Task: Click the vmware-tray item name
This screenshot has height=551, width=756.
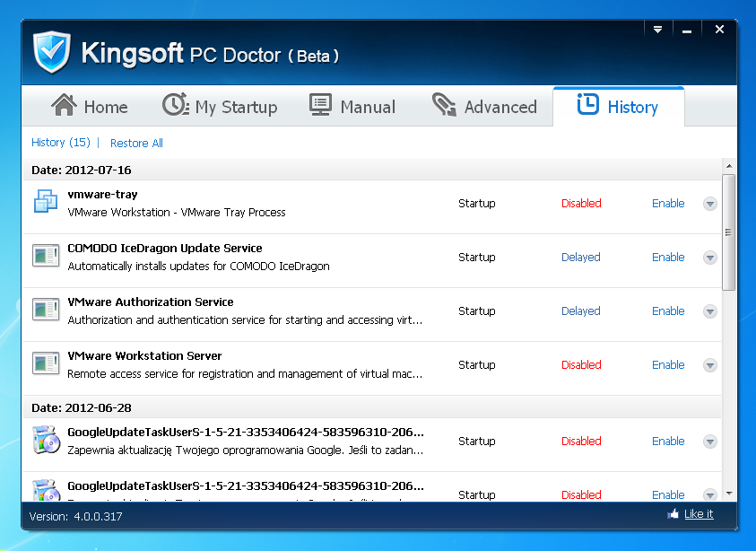Action: tap(102, 195)
